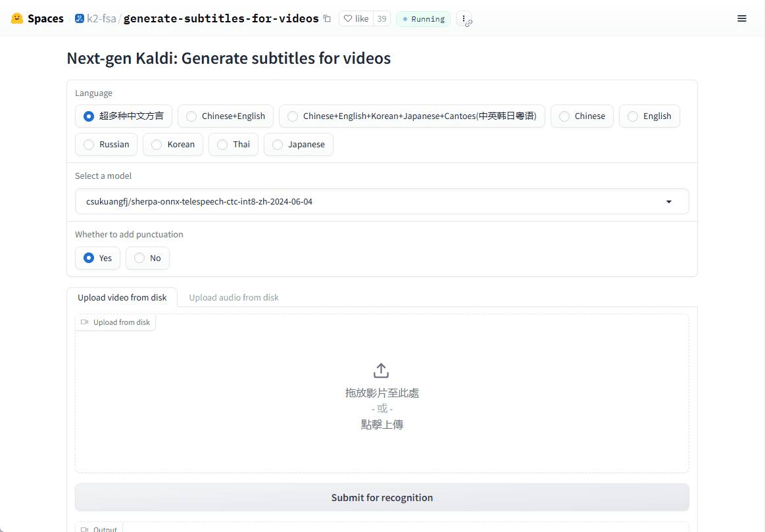Enable punctuation with the Yes option

(97, 258)
